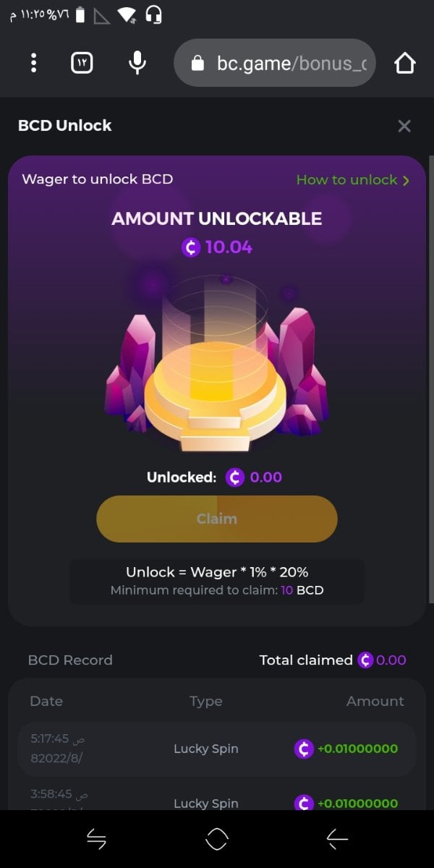Tap the Total claimed coin icon
Image resolution: width=434 pixels, height=868 pixels.
(366, 660)
